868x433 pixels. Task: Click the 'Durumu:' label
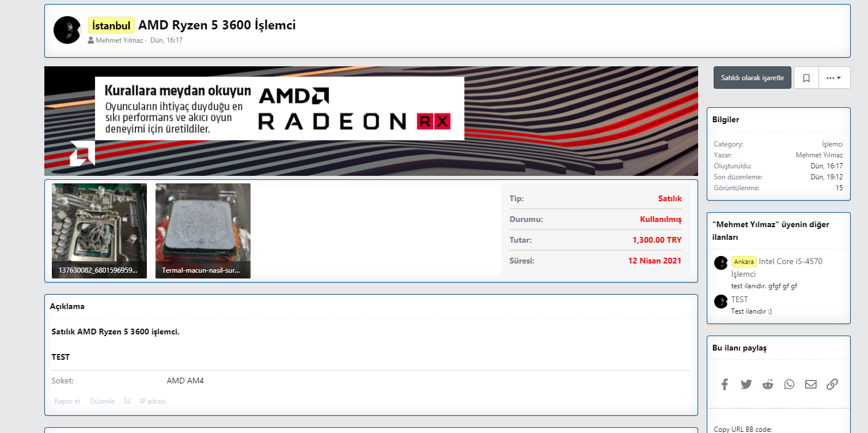point(526,219)
